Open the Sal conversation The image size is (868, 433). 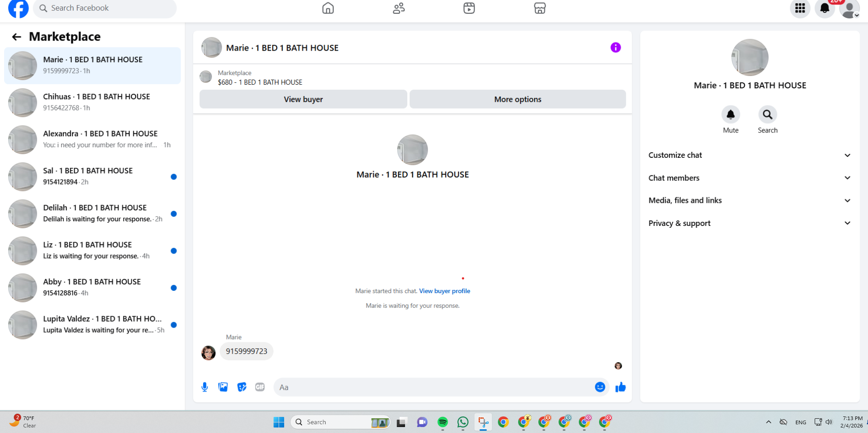(x=92, y=176)
